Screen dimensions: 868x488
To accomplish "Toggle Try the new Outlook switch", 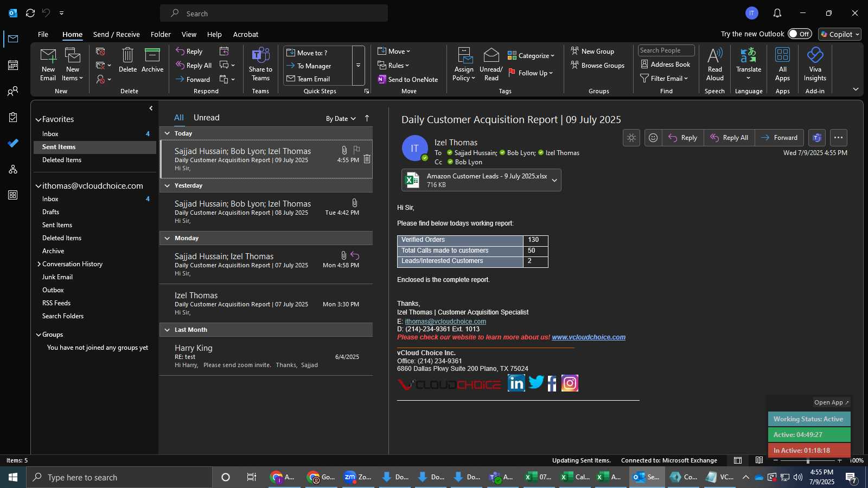I will [800, 34].
